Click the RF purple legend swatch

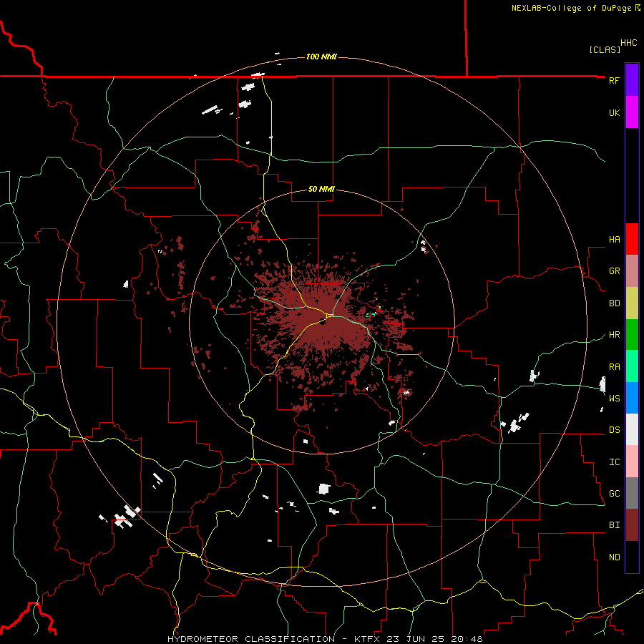coord(632,80)
